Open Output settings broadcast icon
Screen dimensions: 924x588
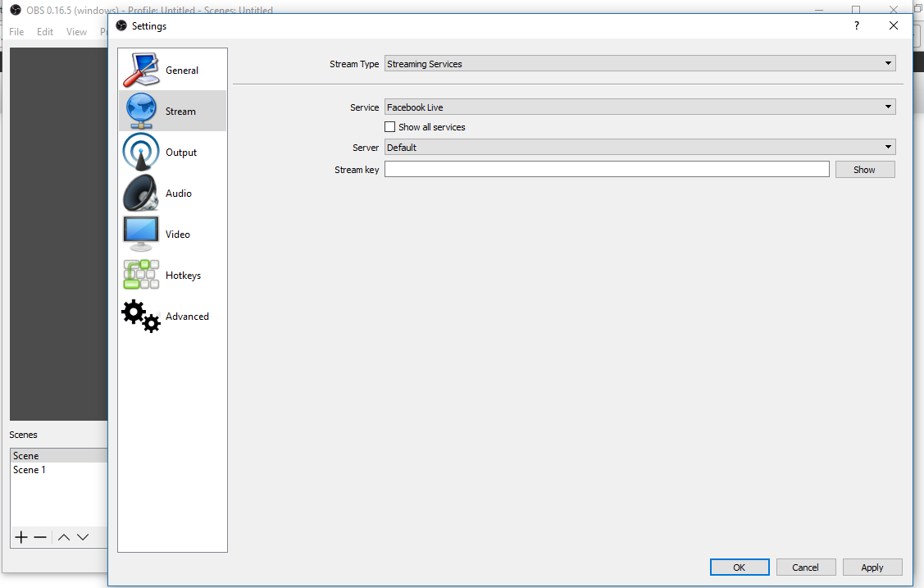click(x=141, y=152)
